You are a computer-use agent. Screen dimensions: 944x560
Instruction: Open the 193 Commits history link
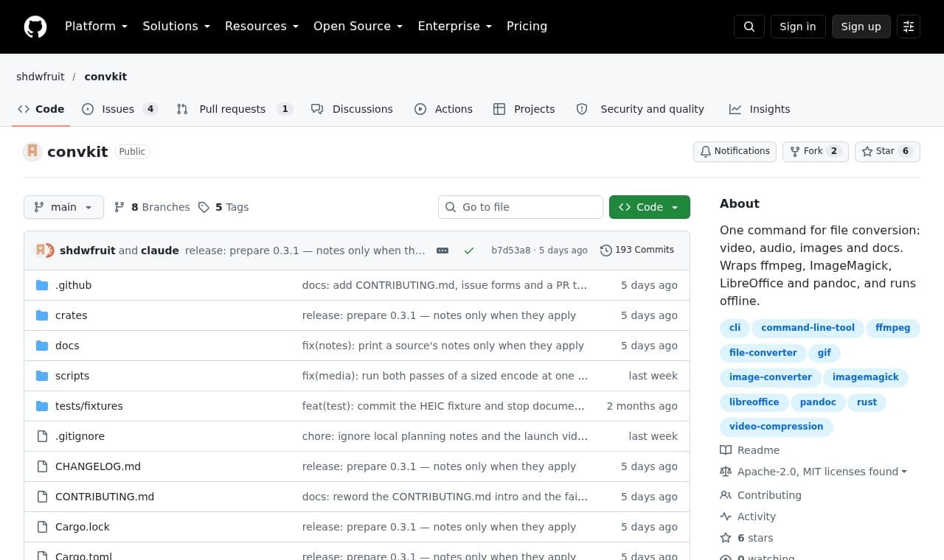tap(637, 251)
